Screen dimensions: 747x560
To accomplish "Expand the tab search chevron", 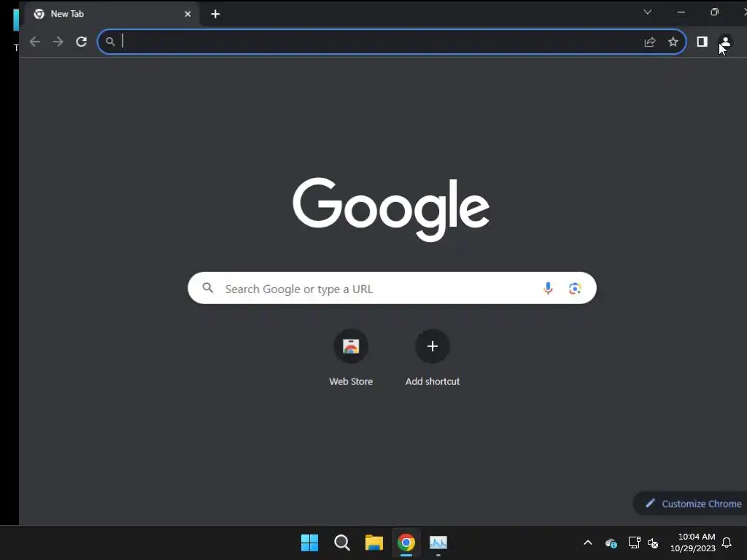I will 648,12.
